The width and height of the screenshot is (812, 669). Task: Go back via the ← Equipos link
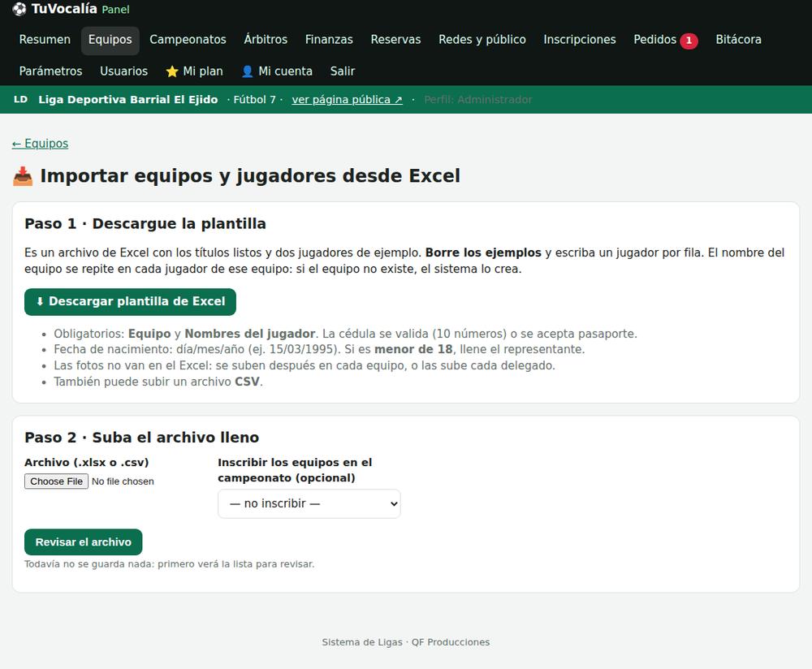(x=40, y=144)
